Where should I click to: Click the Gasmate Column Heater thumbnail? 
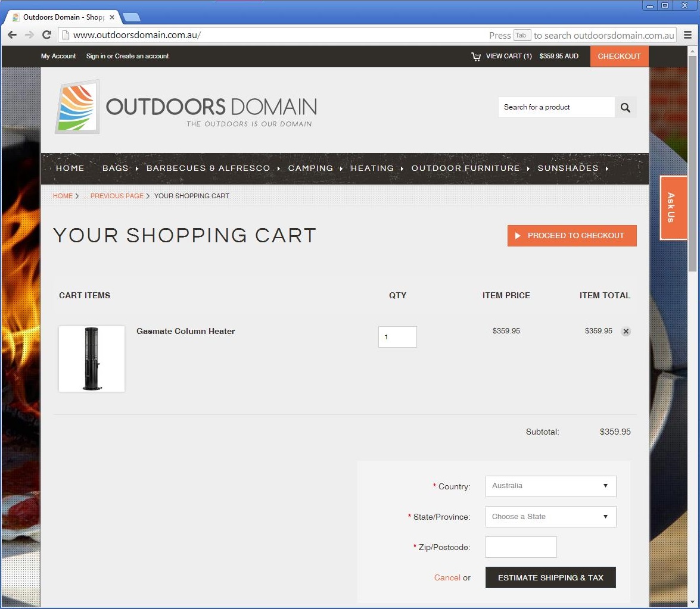click(x=92, y=358)
